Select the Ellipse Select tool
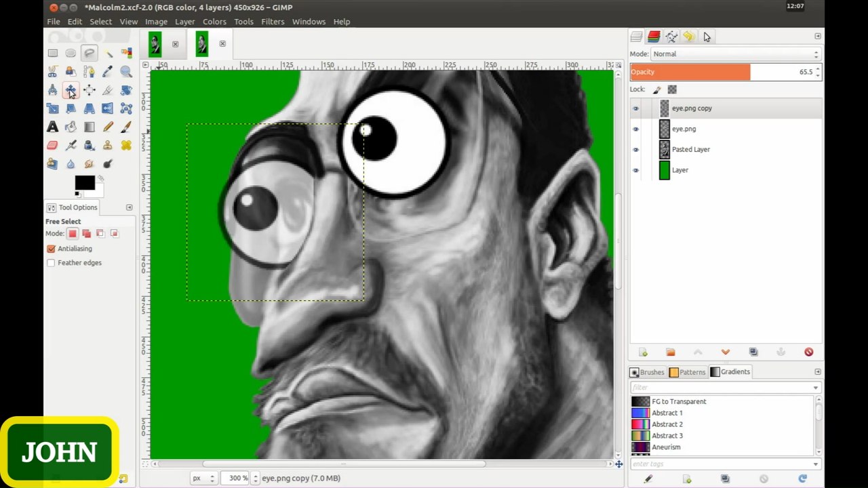Image resolution: width=868 pixels, height=488 pixels. click(x=71, y=53)
